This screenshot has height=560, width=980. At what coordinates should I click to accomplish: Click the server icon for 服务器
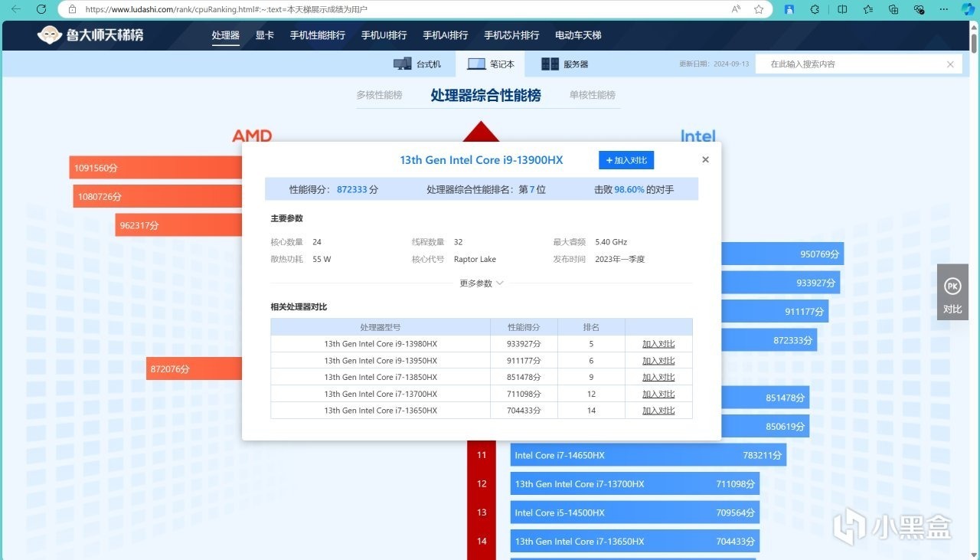coord(550,64)
